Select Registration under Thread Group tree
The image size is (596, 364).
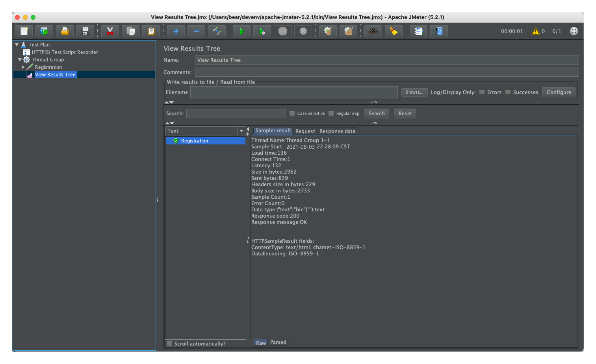point(48,67)
